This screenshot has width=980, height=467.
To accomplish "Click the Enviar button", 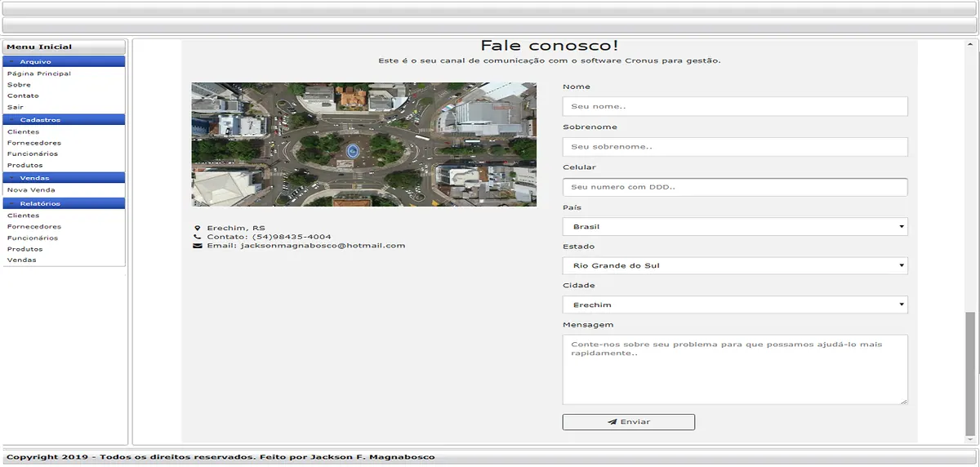I will [629, 422].
